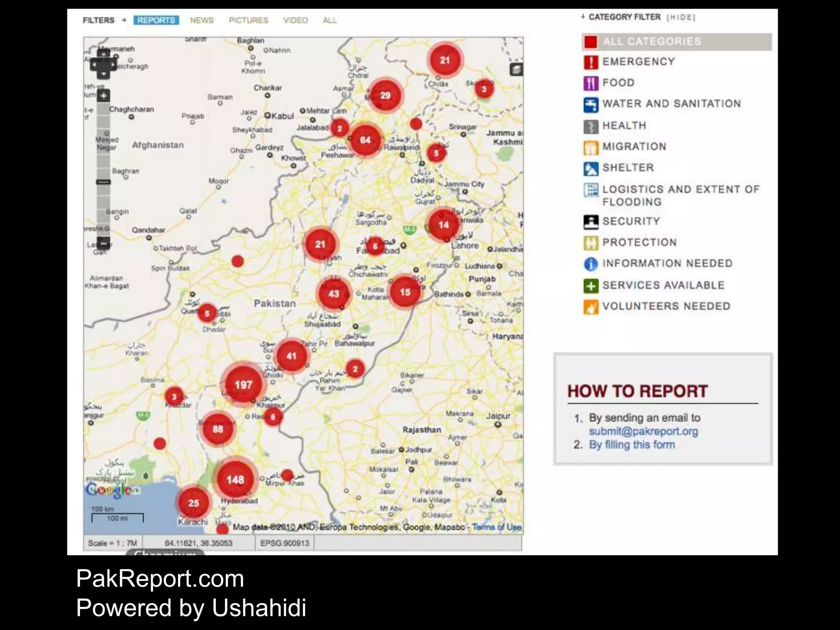Switch to the Pictures filter tab

[x=249, y=20]
